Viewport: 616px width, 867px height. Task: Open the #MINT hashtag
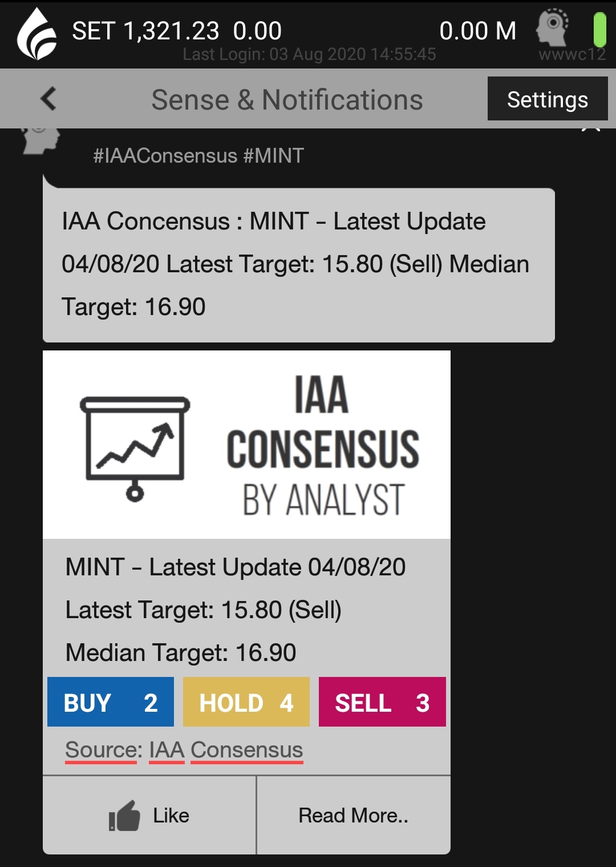[274, 156]
